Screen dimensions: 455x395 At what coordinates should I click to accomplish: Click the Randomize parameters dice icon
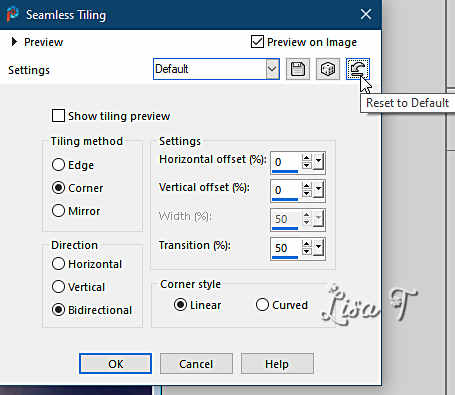pyautogui.click(x=328, y=69)
